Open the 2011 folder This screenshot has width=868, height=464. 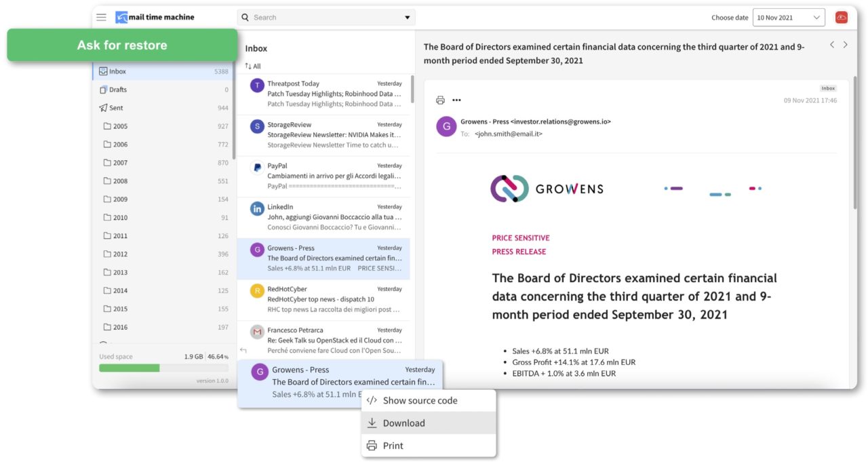[163, 236]
